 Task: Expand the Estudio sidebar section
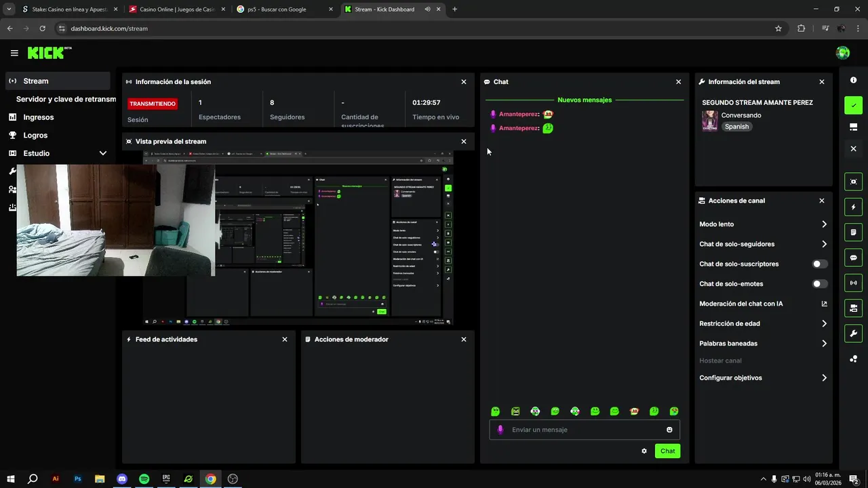[58, 153]
